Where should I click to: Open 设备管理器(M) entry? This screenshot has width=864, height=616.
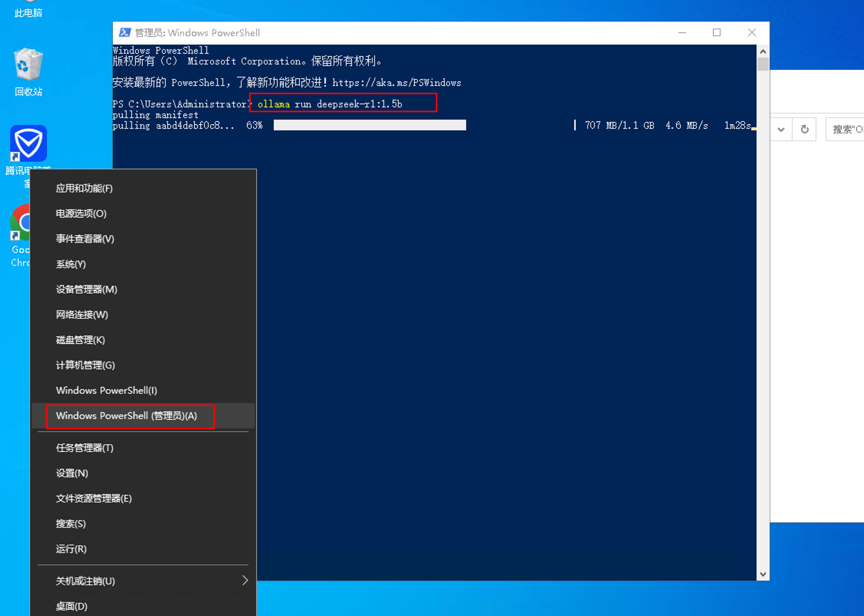click(x=143, y=289)
